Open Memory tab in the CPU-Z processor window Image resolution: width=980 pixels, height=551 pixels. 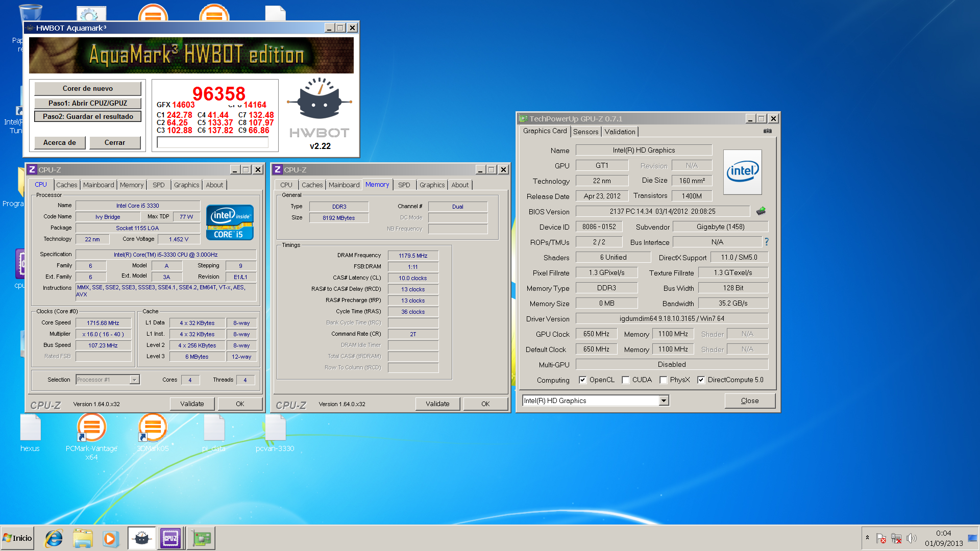[x=132, y=185]
